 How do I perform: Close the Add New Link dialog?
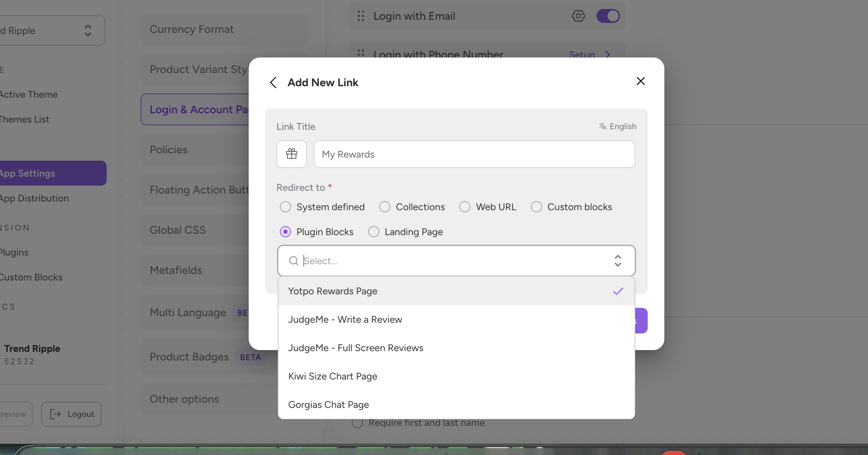(x=640, y=81)
